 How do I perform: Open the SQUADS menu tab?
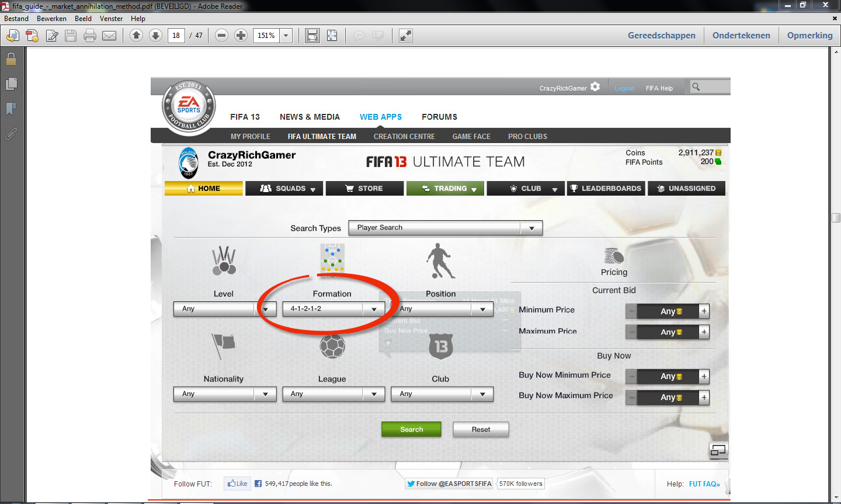pyautogui.click(x=284, y=189)
